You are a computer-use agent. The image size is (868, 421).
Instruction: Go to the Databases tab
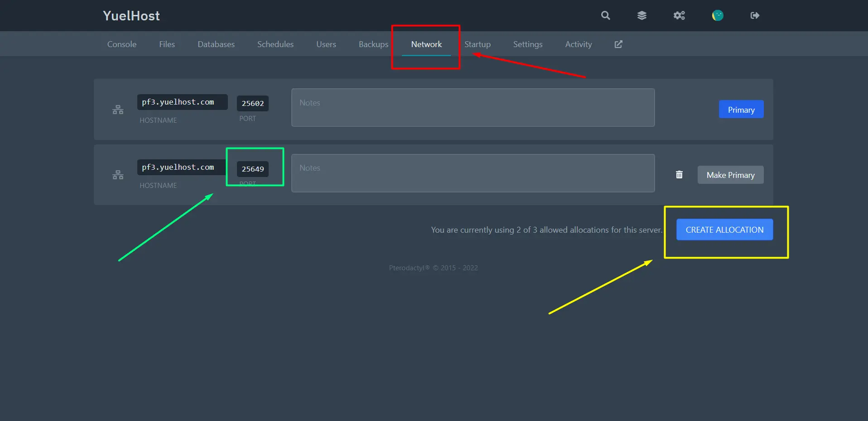[x=216, y=44]
